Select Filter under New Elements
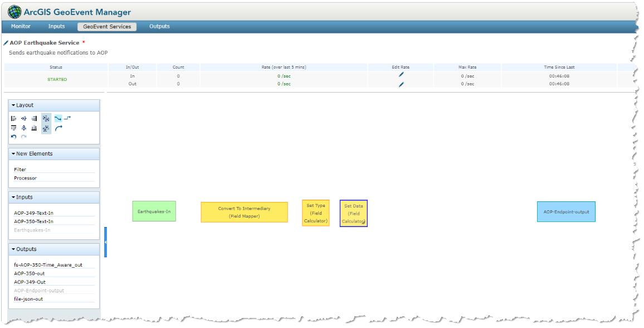 pyautogui.click(x=54, y=170)
